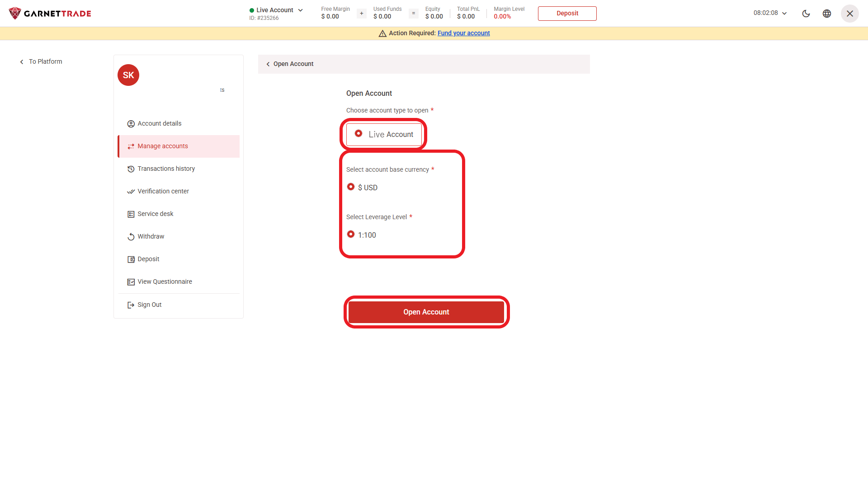
Task: Toggle dark mode moon icon
Action: tap(806, 14)
